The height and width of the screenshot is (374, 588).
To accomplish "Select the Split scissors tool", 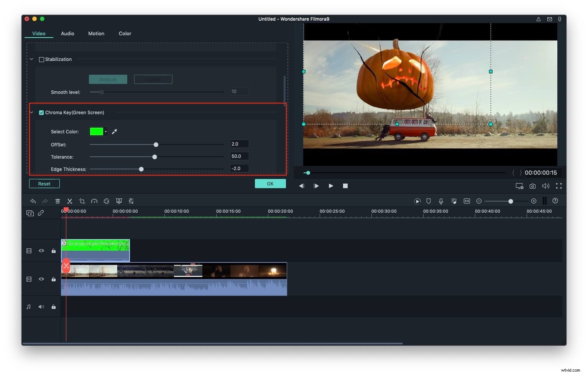I will tap(70, 201).
